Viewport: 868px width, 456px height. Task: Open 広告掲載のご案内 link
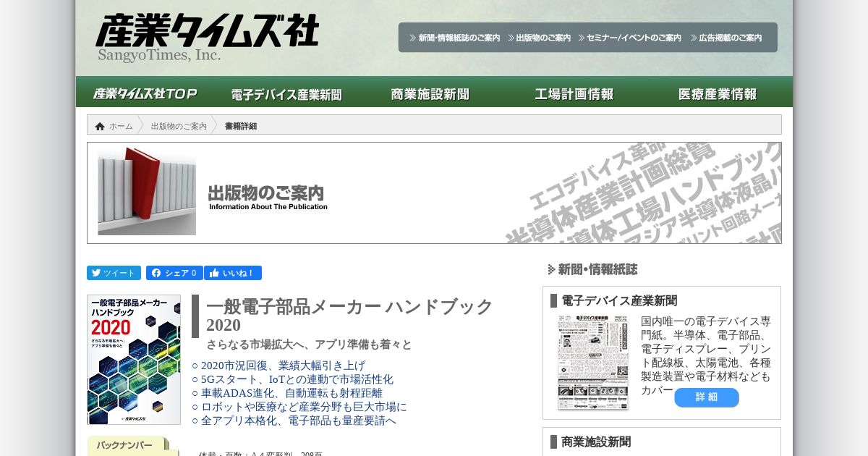point(726,38)
